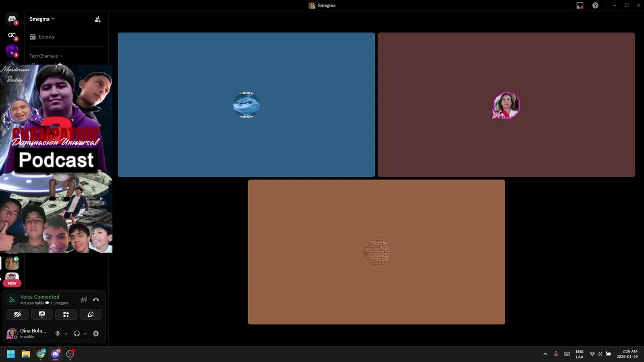Expand output device options next to headphones

click(85, 333)
